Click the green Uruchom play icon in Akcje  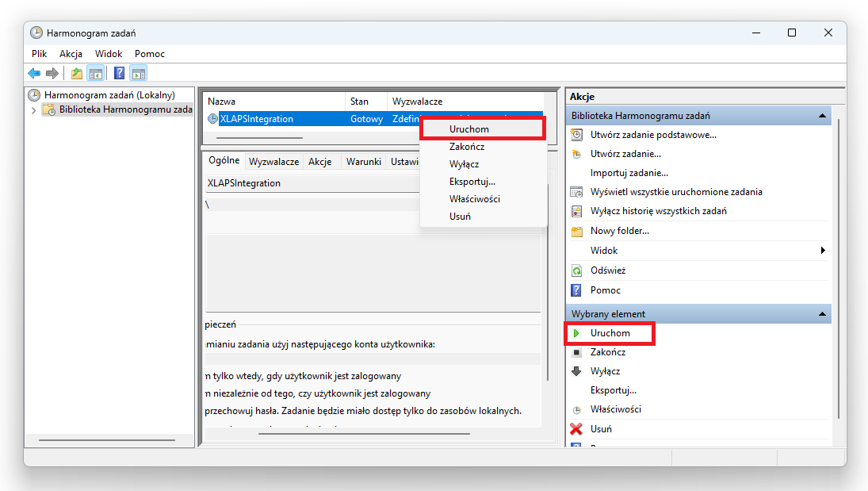coord(576,333)
